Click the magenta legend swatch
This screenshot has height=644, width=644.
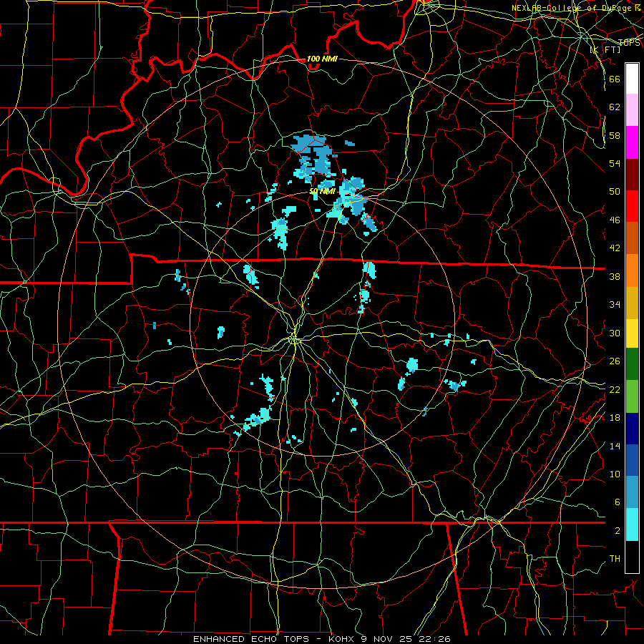[632, 142]
